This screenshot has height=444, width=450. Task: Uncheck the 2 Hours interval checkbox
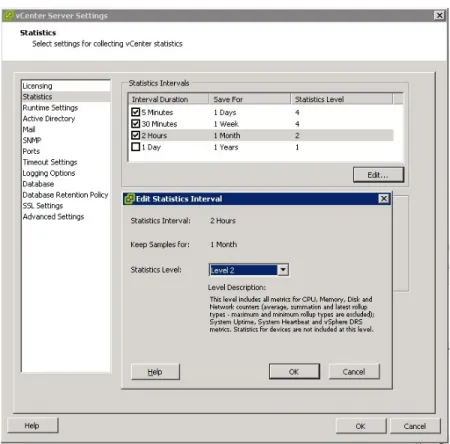pos(135,135)
